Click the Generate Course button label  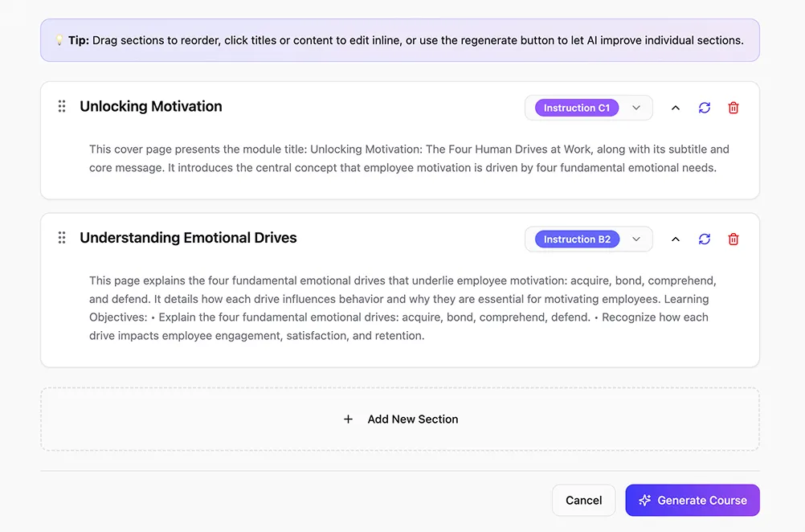pyautogui.click(x=701, y=501)
